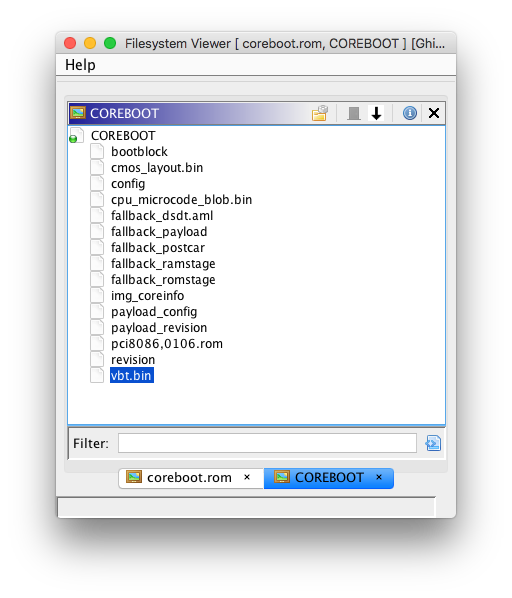Viewport: 512px width, 598px height.
Task: Click the black down-arrow expand icon
Action: [377, 113]
